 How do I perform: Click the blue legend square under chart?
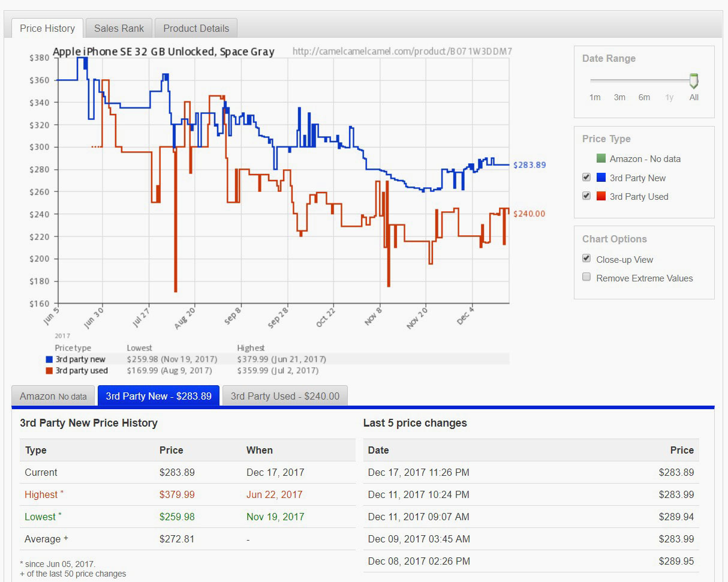50,359
